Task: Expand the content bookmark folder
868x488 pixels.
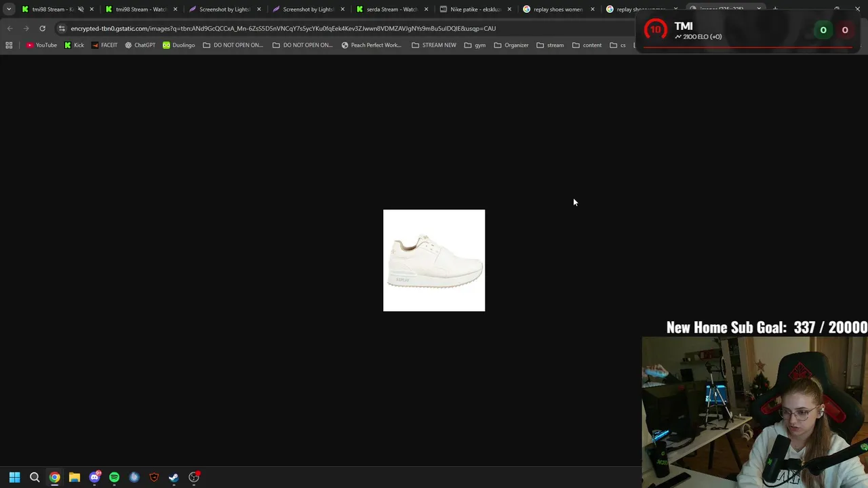Action: point(587,45)
